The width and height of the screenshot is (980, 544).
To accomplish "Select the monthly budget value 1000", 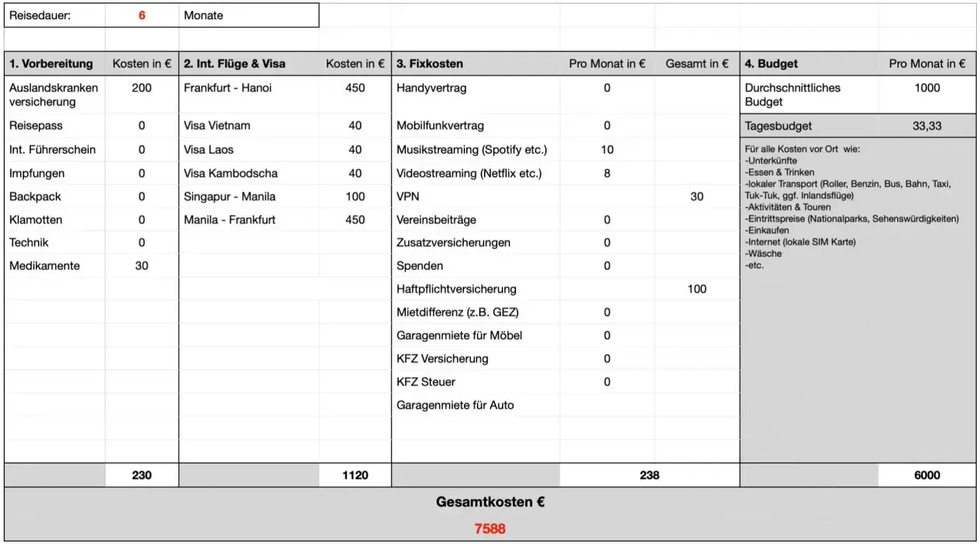I will point(927,87).
